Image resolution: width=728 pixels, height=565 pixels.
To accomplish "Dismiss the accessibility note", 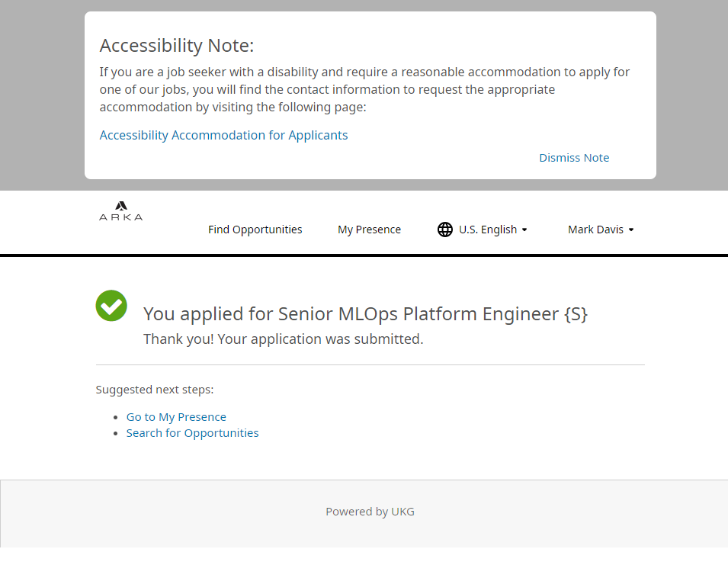I will (x=574, y=158).
